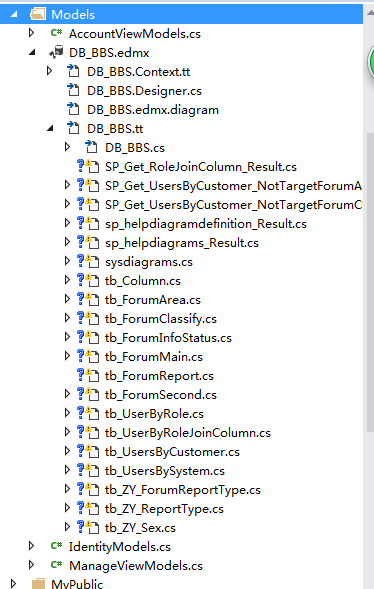This screenshot has height=589, width=374.
Task: Expand the SP_Get_UsersByCustomer_NotTargetForumA node arrow
Action: [x=68, y=185]
